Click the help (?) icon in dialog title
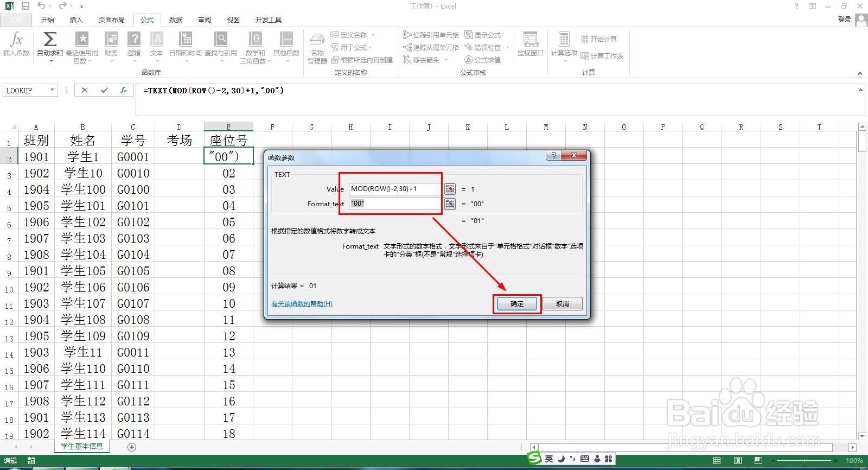The image size is (868, 470). pos(553,155)
